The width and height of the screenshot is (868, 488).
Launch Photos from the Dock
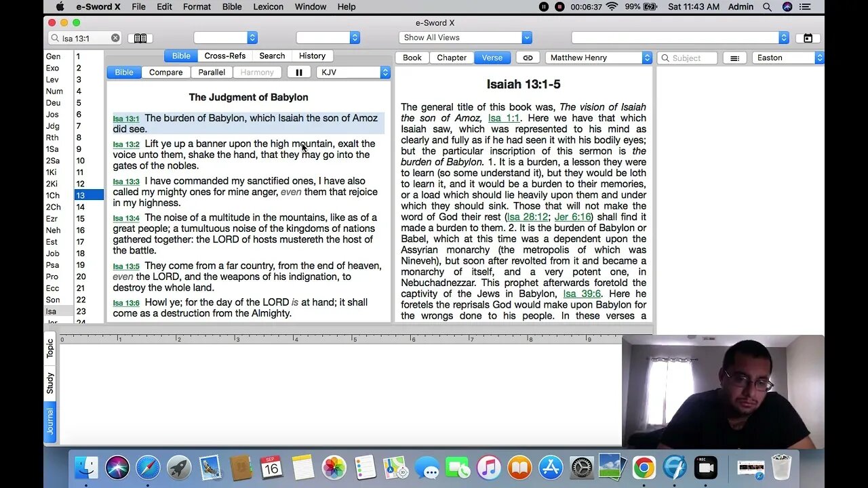[x=334, y=468]
